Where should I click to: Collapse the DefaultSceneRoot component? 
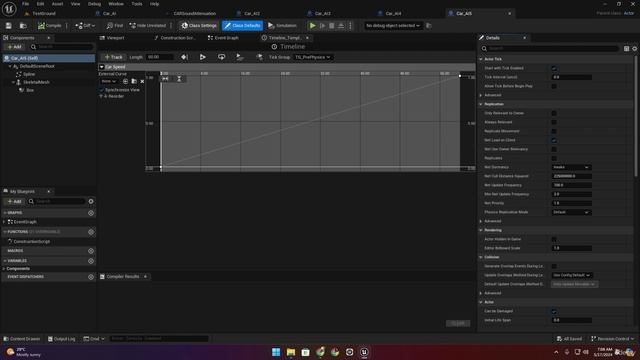coord(10,66)
